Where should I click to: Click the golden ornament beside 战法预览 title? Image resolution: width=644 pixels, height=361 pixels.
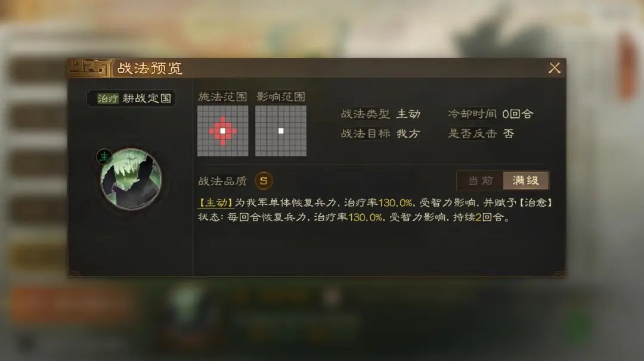click(x=90, y=68)
